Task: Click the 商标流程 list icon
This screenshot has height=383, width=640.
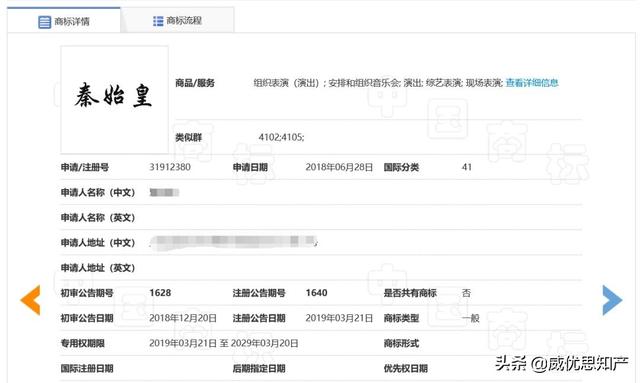Action: (x=158, y=21)
